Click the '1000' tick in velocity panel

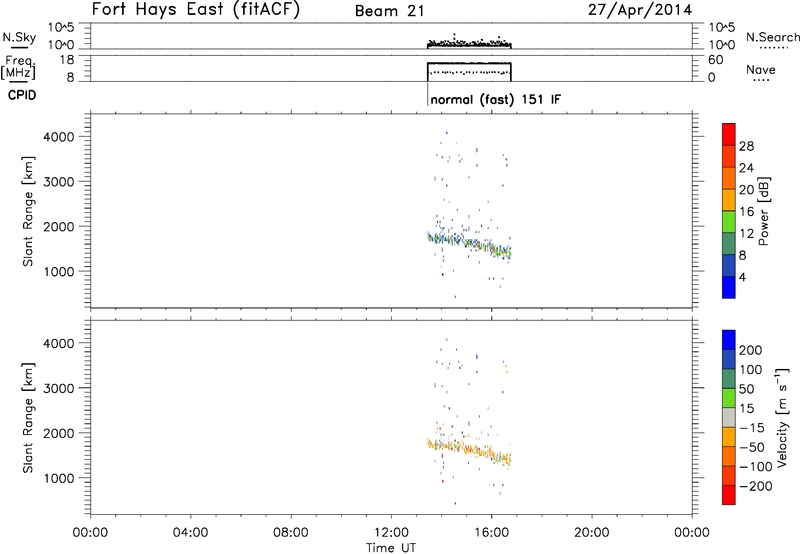pos(59,478)
